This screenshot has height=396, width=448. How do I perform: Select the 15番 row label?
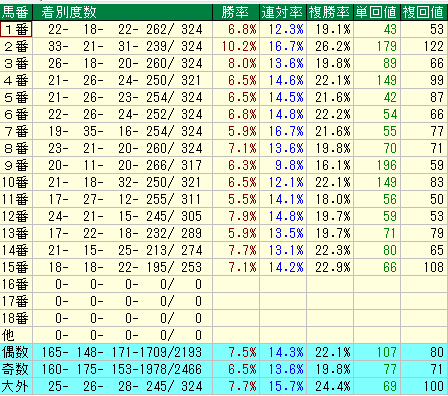pos(16,267)
